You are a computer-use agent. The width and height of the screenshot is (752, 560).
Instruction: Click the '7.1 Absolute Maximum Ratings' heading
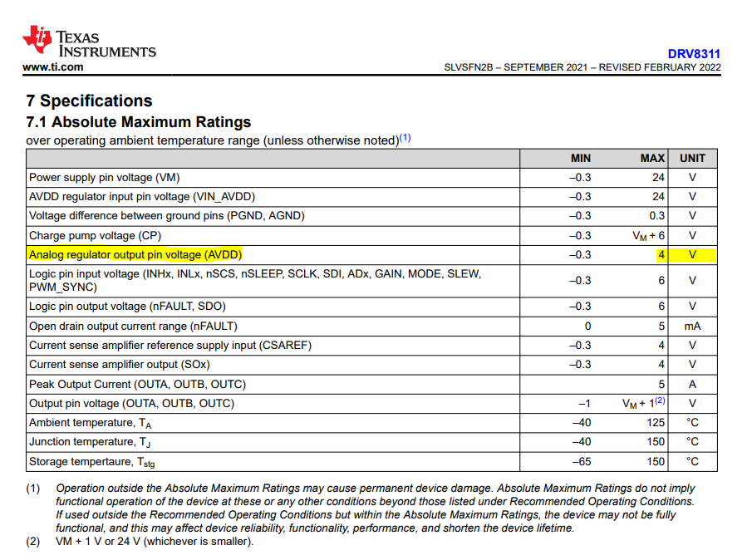pyautogui.click(x=138, y=122)
